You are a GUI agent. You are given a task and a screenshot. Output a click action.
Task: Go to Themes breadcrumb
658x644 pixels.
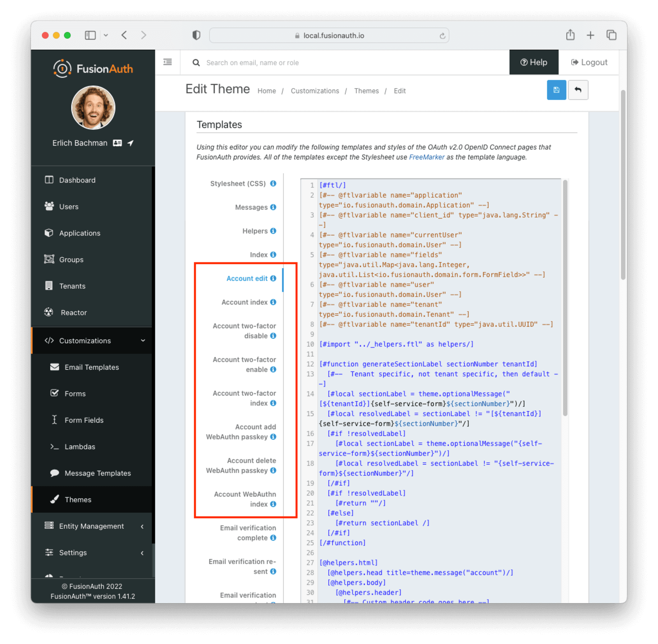366,91
